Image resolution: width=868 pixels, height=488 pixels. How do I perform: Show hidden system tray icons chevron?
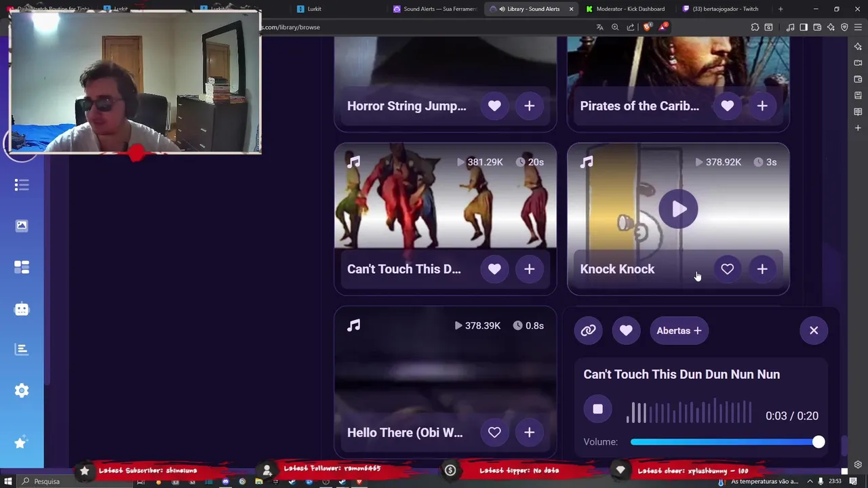click(809, 481)
